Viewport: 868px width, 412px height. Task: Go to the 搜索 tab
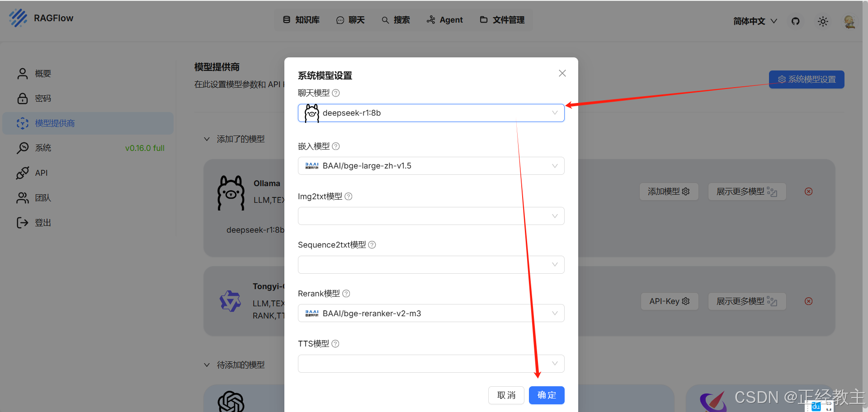point(396,20)
